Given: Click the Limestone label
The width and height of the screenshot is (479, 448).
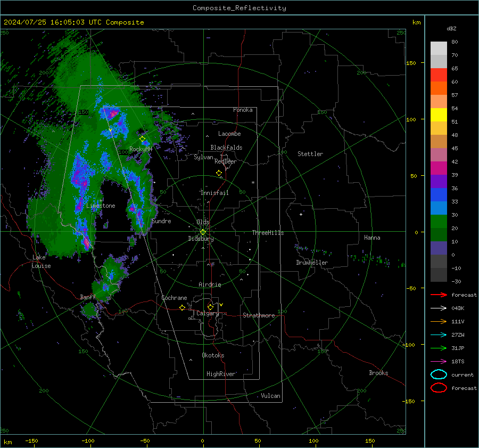Looking at the screenshot, I should click(x=101, y=206).
